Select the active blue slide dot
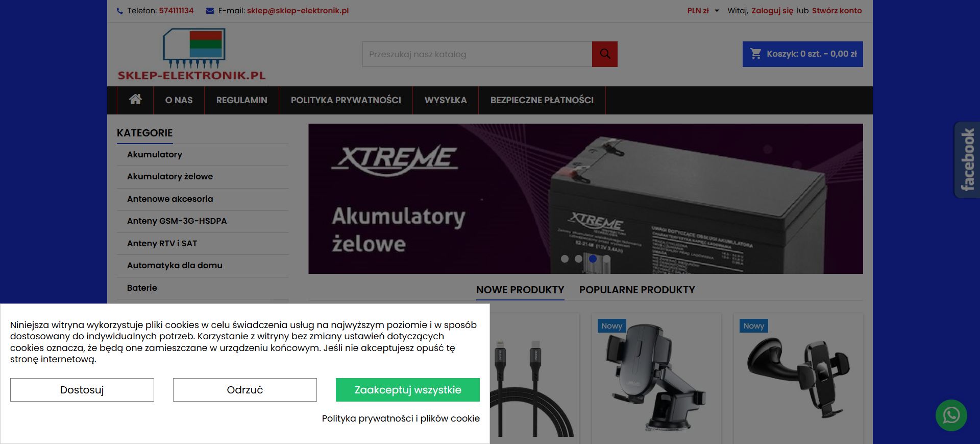This screenshot has width=980, height=444. click(x=593, y=259)
